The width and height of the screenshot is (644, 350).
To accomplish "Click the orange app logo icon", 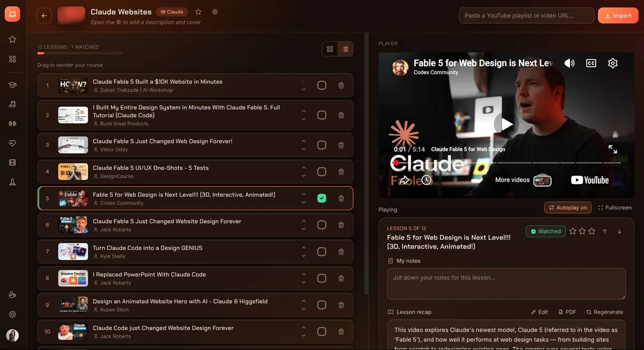I will point(12,14).
